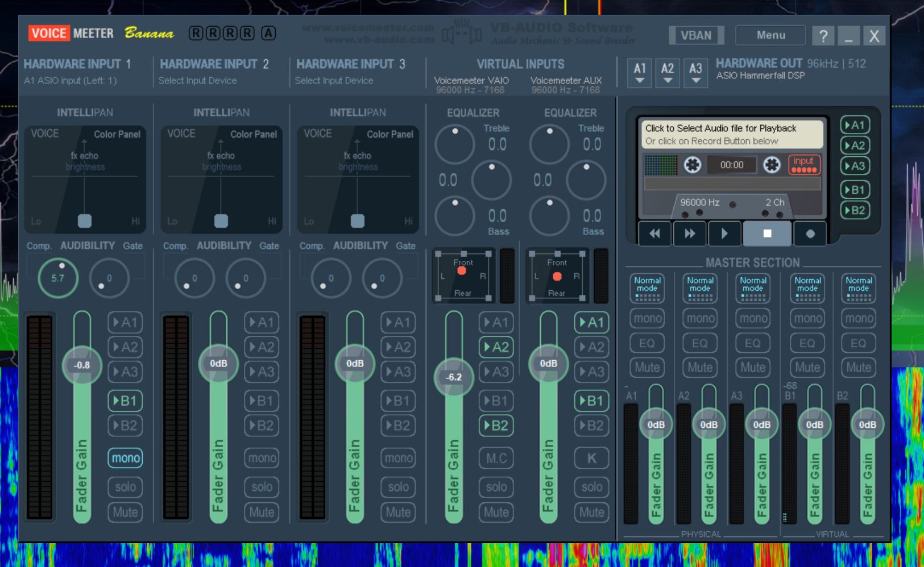924x567 pixels.
Task: Change Normal mode on master bus A1
Action: click(x=647, y=288)
